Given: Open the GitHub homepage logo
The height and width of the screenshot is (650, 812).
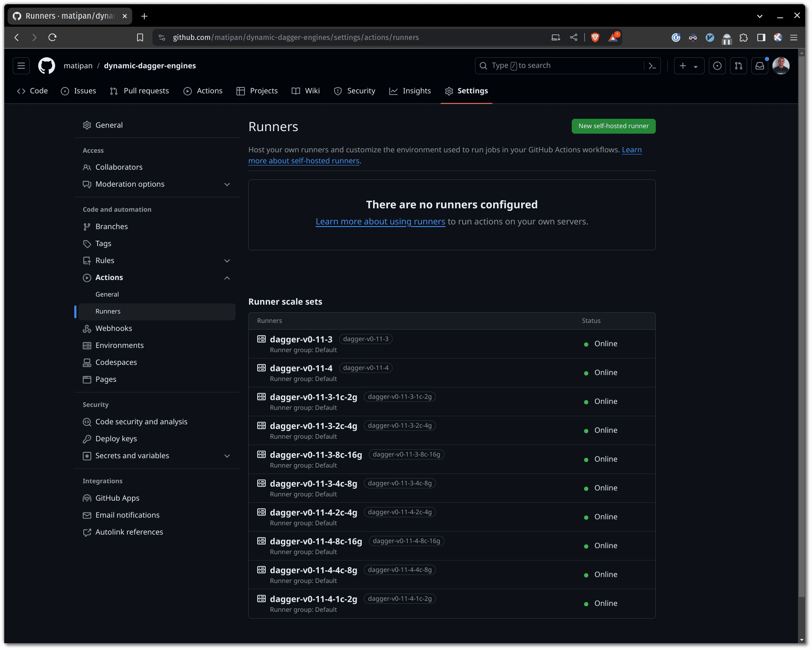Looking at the screenshot, I should (47, 66).
